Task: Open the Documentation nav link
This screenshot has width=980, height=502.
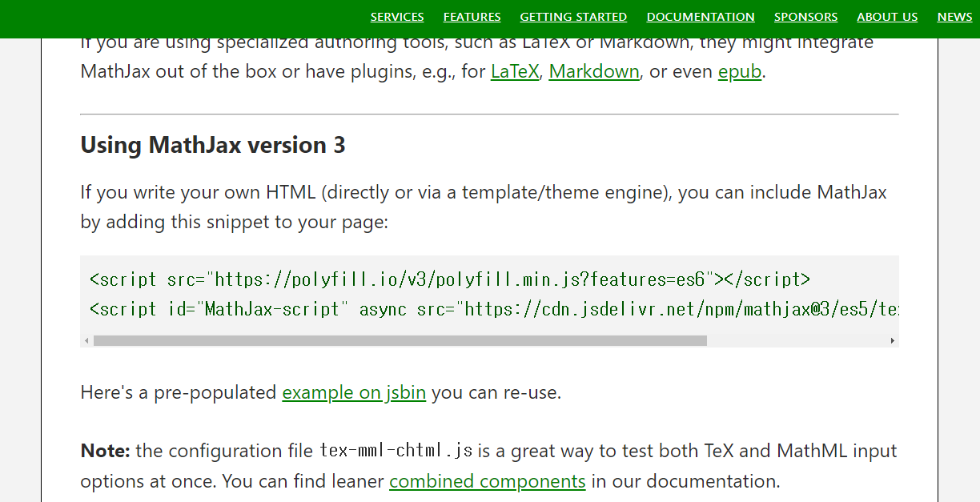Action: (701, 17)
